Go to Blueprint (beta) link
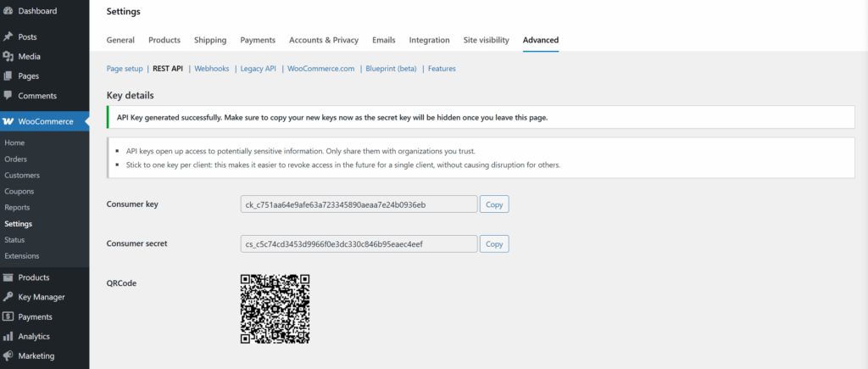This screenshot has height=369, width=868. pos(392,69)
